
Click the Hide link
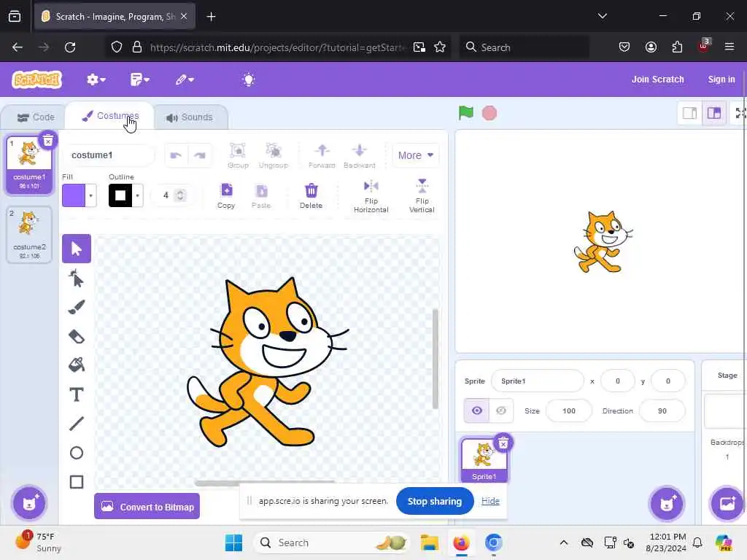point(490,501)
